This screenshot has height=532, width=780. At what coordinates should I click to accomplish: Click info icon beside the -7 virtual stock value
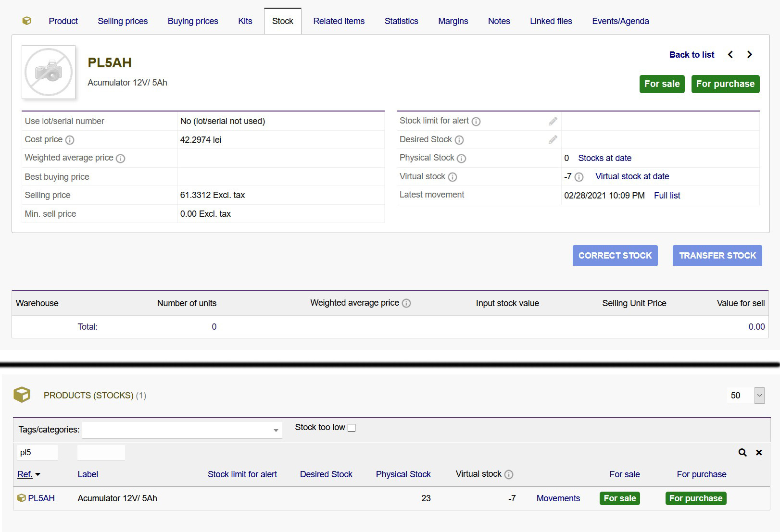coord(579,177)
